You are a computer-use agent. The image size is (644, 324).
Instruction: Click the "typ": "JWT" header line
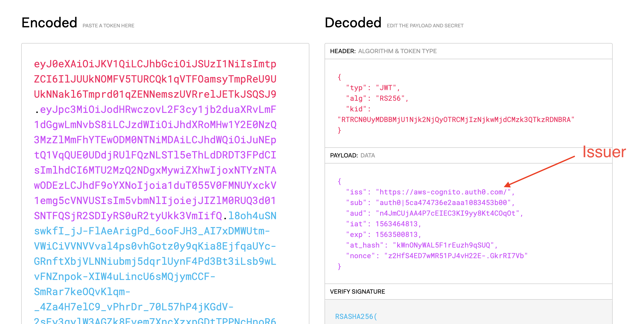(x=373, y=88)
